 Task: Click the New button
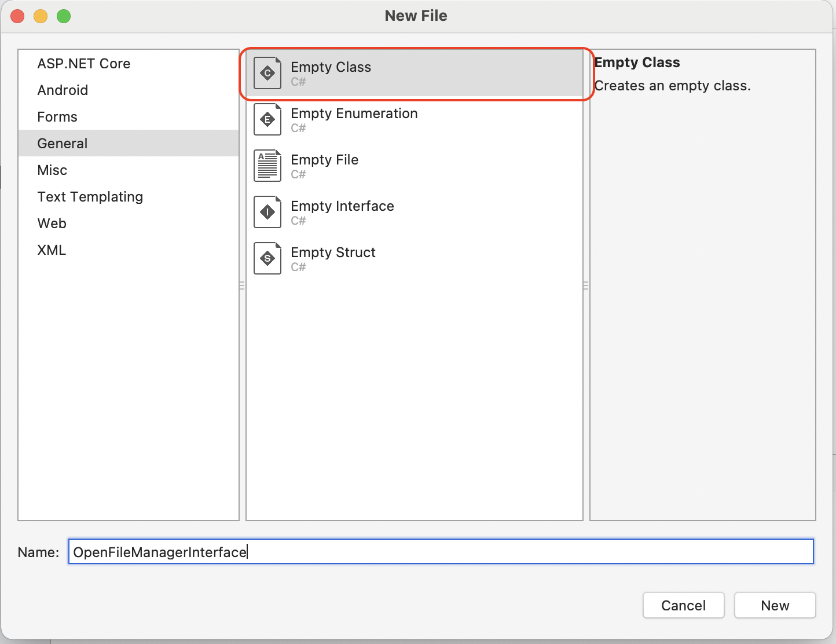click(x=775, y=605)
